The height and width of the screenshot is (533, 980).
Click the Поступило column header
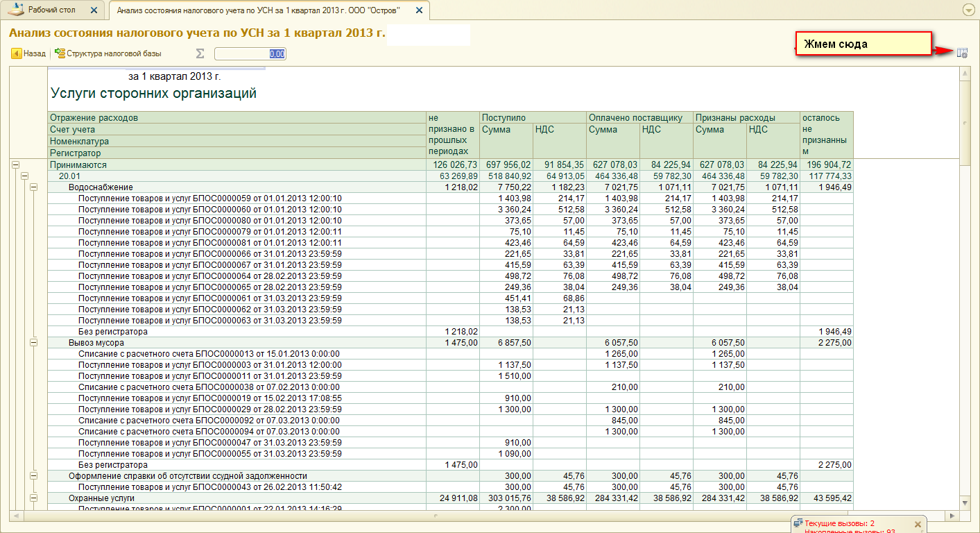pos(533,118)
